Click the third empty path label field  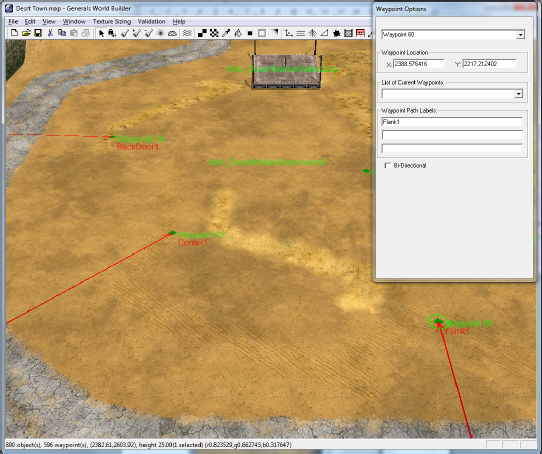[x=452, y=148]
